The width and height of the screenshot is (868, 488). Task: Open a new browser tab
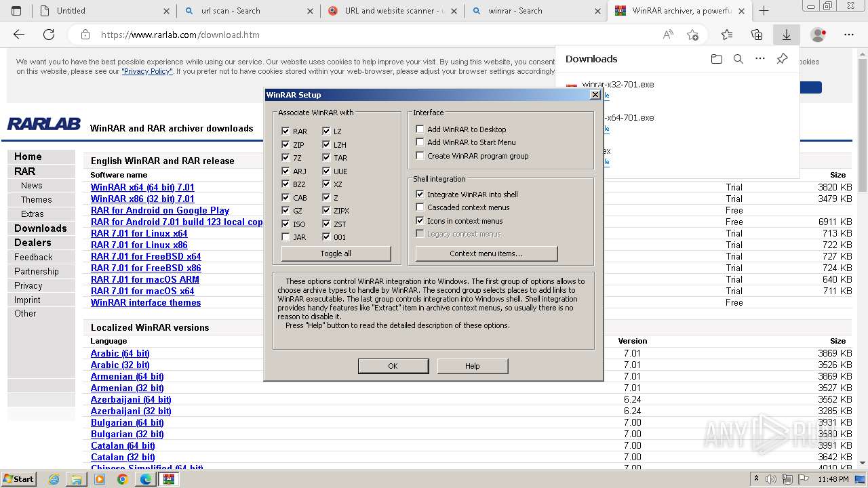click(764, 11)
